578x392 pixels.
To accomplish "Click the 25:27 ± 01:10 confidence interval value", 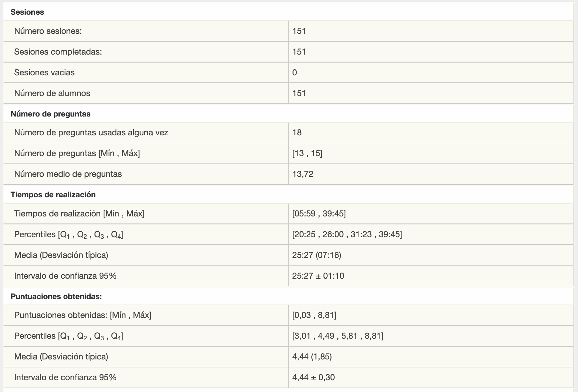I will click(318, 276).
